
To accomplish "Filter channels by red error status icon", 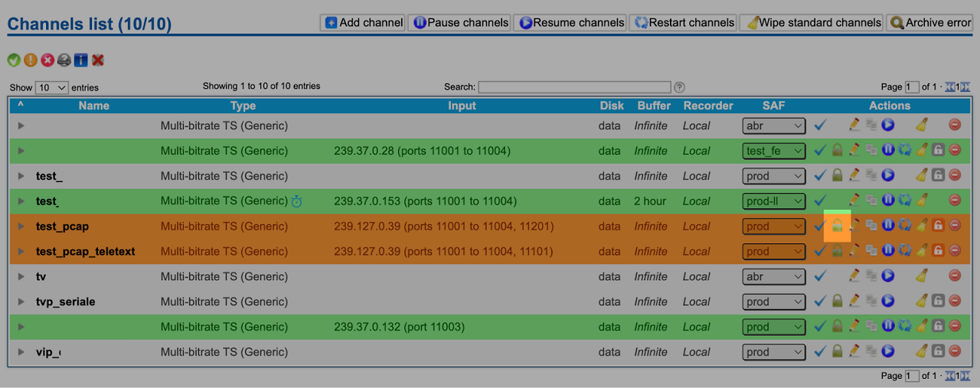I will [x=47, y=60].
